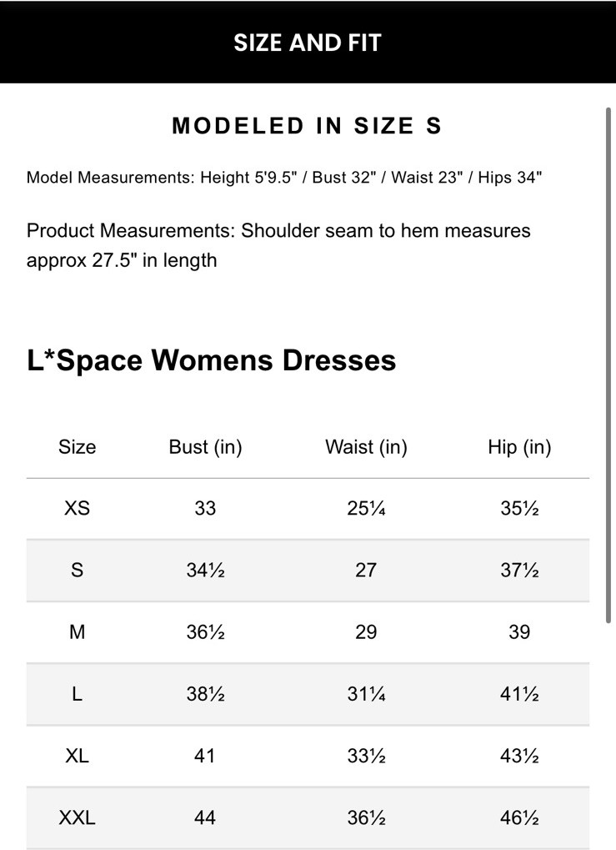Click the XS row hip value 35½
This screenshot has height=850, width=616.
pos(519,508)
